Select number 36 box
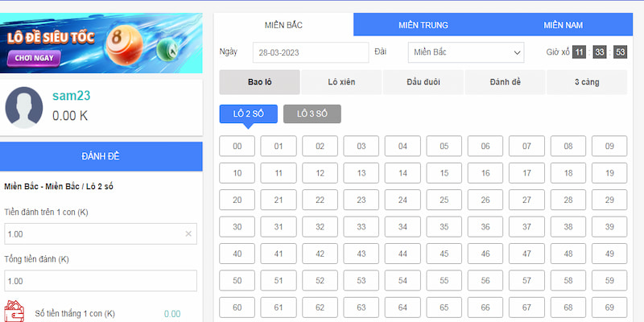Screen dimensions: 644x322 point(485,227)
